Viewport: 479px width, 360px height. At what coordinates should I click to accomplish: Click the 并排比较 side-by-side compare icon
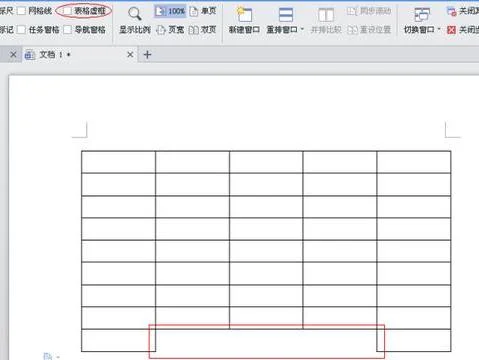(x=326, y=15)
